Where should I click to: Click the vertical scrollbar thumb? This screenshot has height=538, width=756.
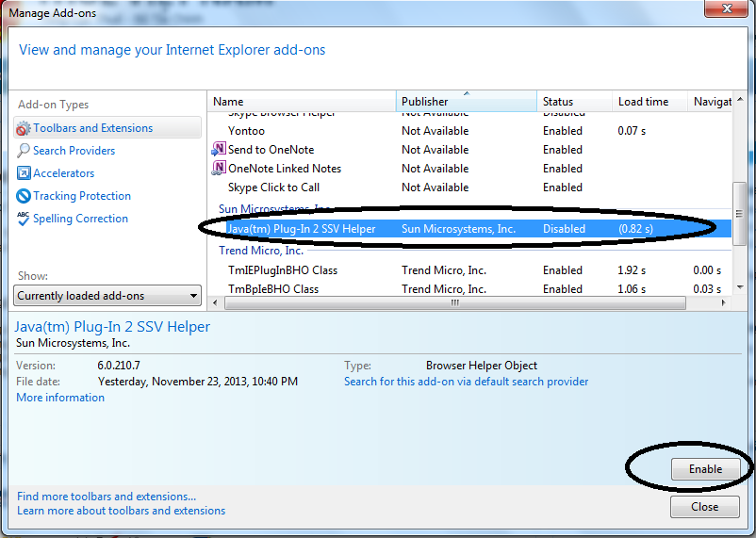coord(740,214)
